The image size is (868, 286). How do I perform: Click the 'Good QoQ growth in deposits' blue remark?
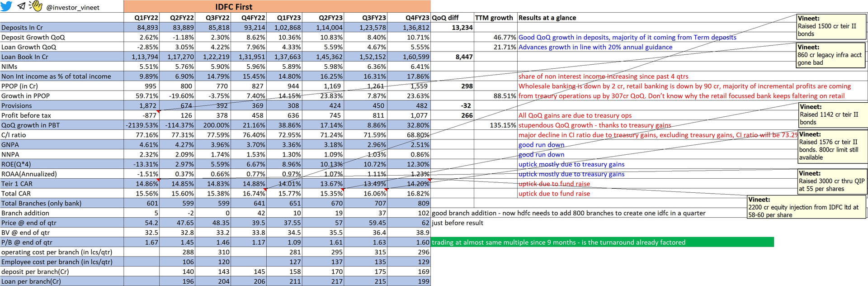pos(627,38)
